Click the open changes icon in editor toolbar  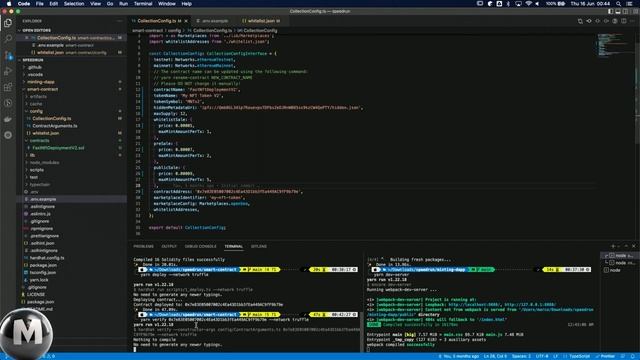click(580, 21)
